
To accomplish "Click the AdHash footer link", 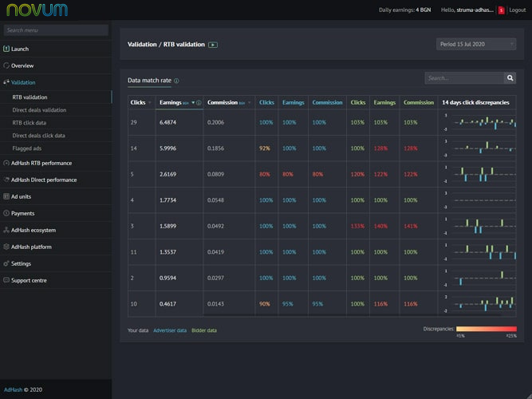I will point(13,390).
